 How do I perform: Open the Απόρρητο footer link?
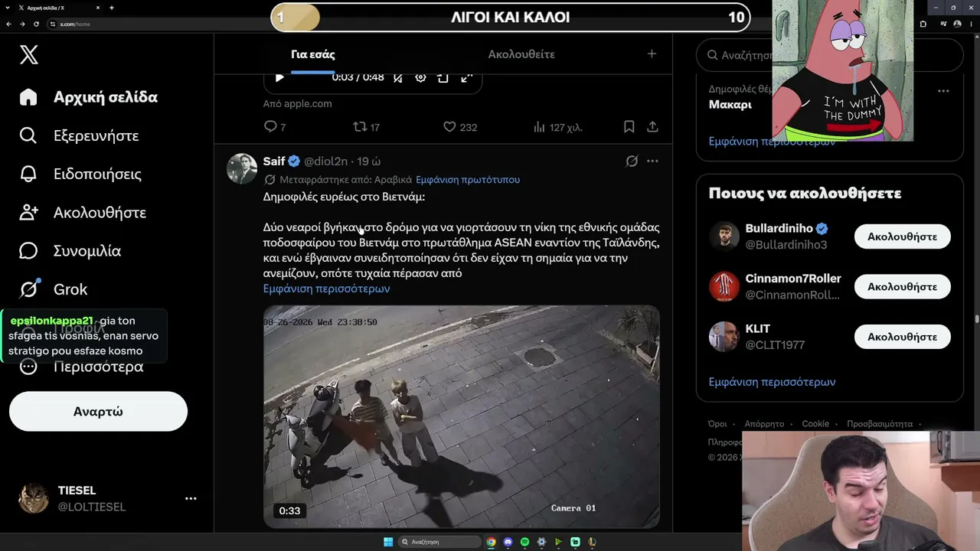(x=764, y=424)
